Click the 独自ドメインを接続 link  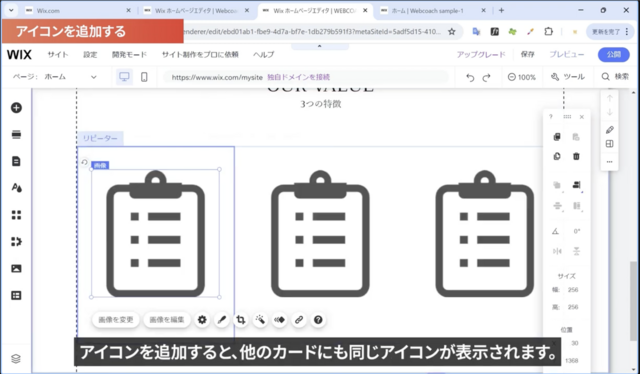[299, 77]
